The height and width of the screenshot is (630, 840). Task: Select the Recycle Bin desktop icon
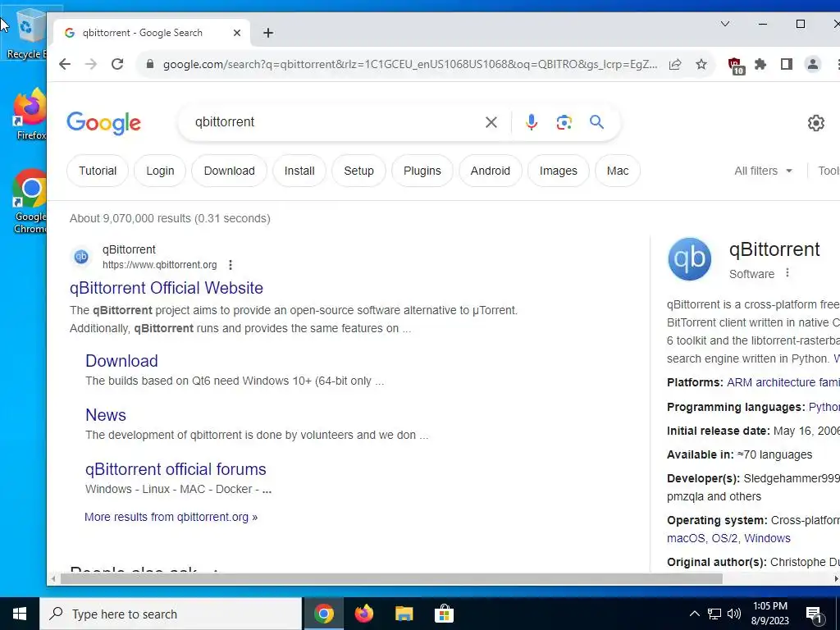click(27, 34)
